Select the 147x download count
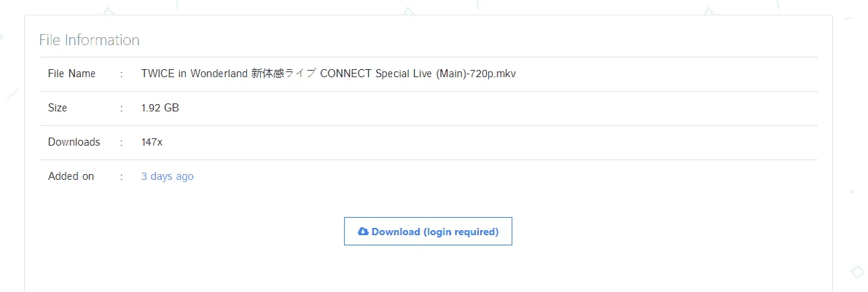This screenshot has width=868, height=292. pos(152,142)
